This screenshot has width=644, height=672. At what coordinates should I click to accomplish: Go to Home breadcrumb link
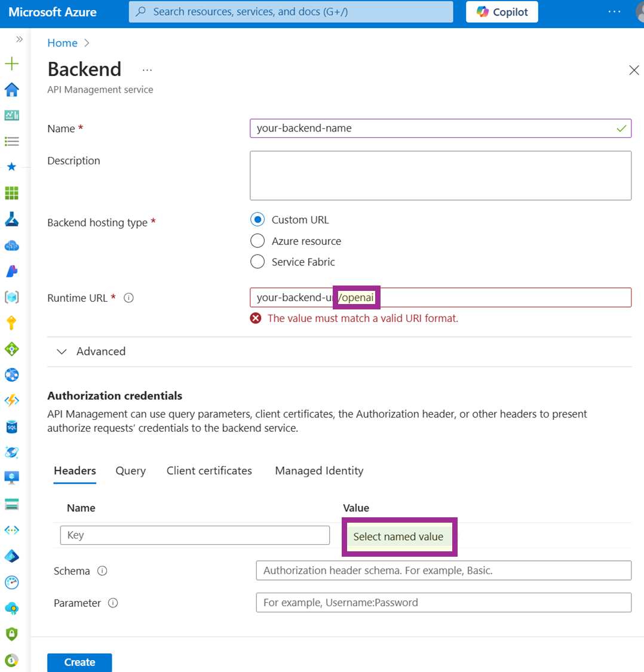click(63, 43)
